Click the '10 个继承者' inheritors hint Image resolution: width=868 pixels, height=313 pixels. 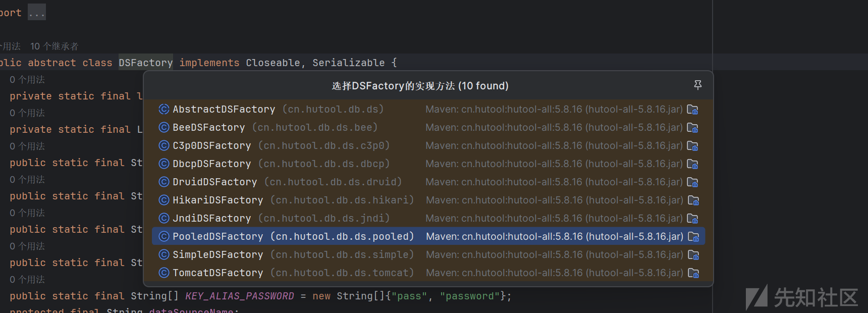tap(55, 46)
